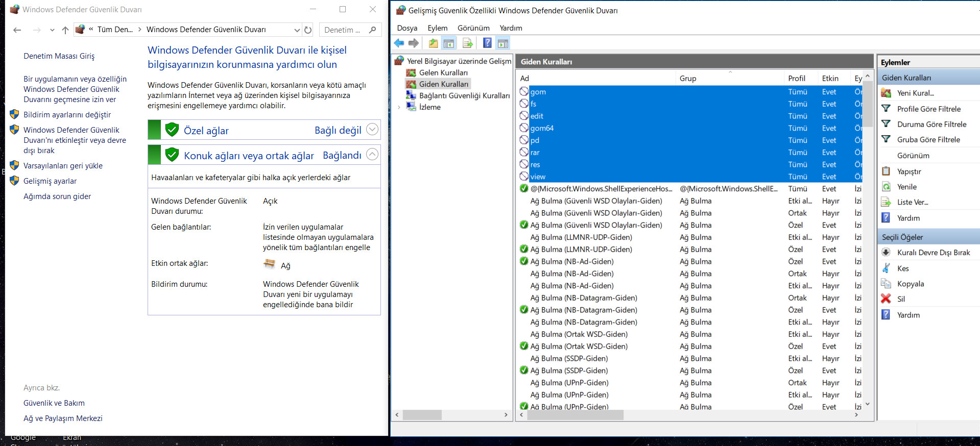Open Varsayılanları geri yükle link

pos(63,166)
